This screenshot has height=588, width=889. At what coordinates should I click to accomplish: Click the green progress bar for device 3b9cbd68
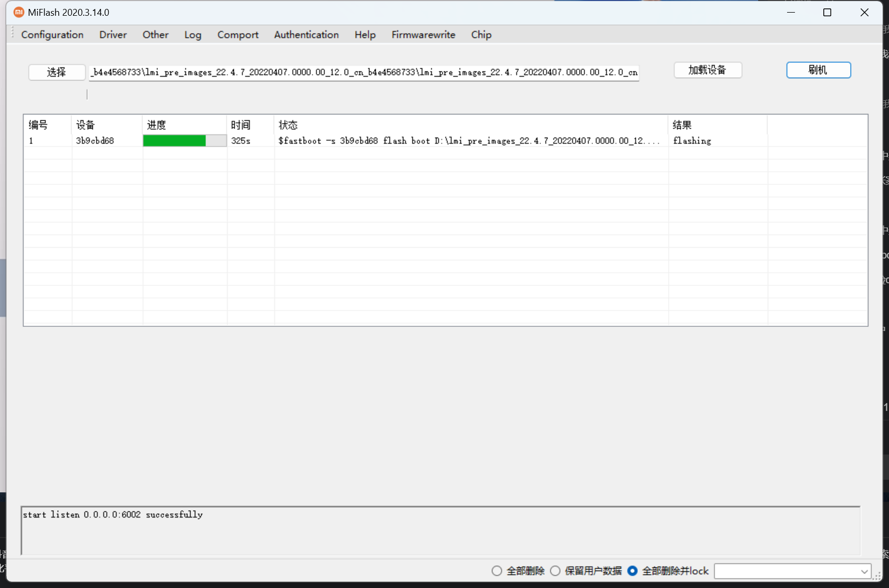tap(184, 141)
